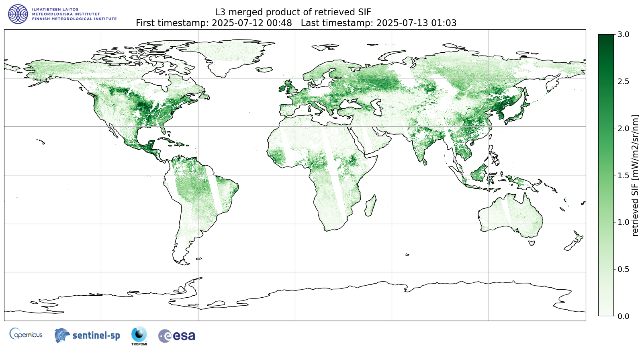Click the Copernicus logo
The image size is (644, 350).
(x=26, y=334)
